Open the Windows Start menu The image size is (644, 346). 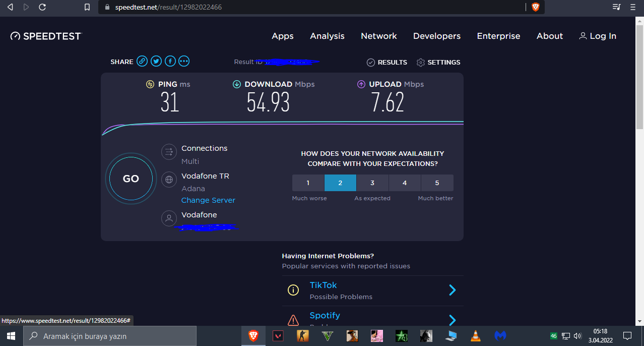pos(11,336)
